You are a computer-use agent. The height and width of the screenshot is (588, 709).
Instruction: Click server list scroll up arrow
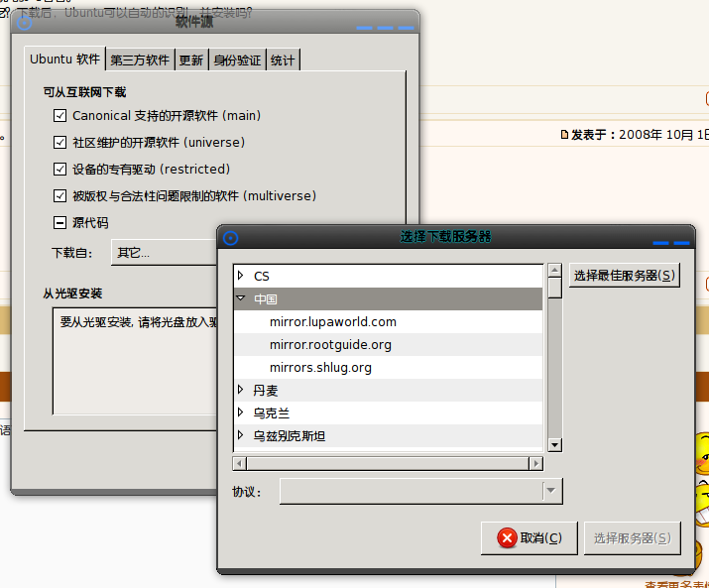(x=555, y=271)
